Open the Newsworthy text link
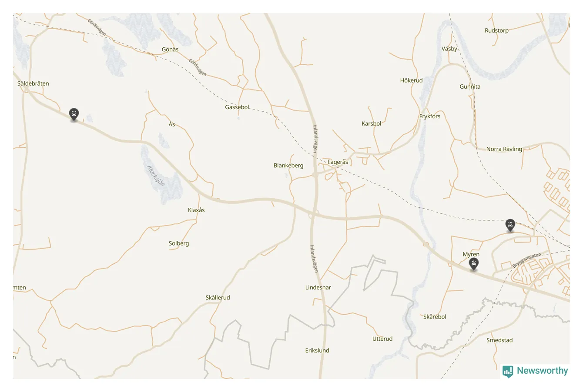This screenshot has width=583, height=392. click(x=542, y=371)
